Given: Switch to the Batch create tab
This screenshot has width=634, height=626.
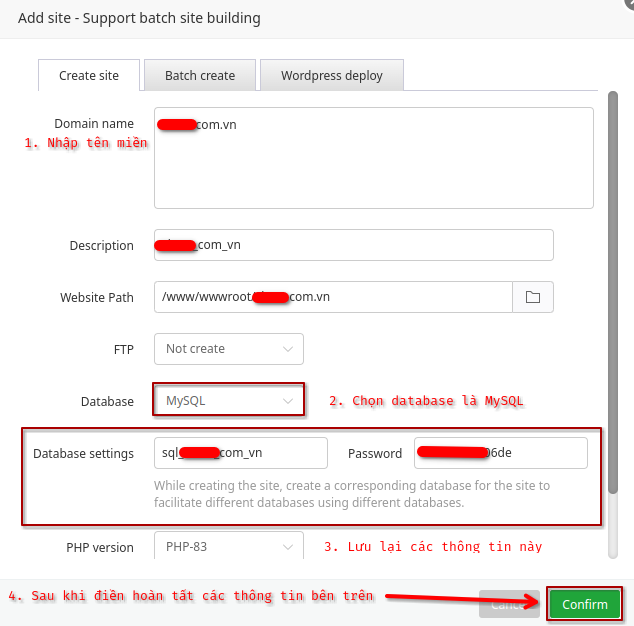Looking at the screenshot, I should [200, 75].
